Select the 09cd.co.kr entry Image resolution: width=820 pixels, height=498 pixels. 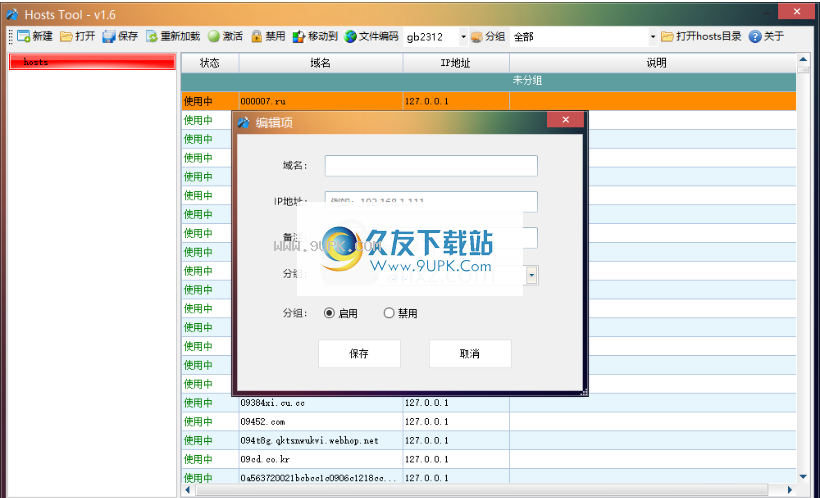pos(265,459)
